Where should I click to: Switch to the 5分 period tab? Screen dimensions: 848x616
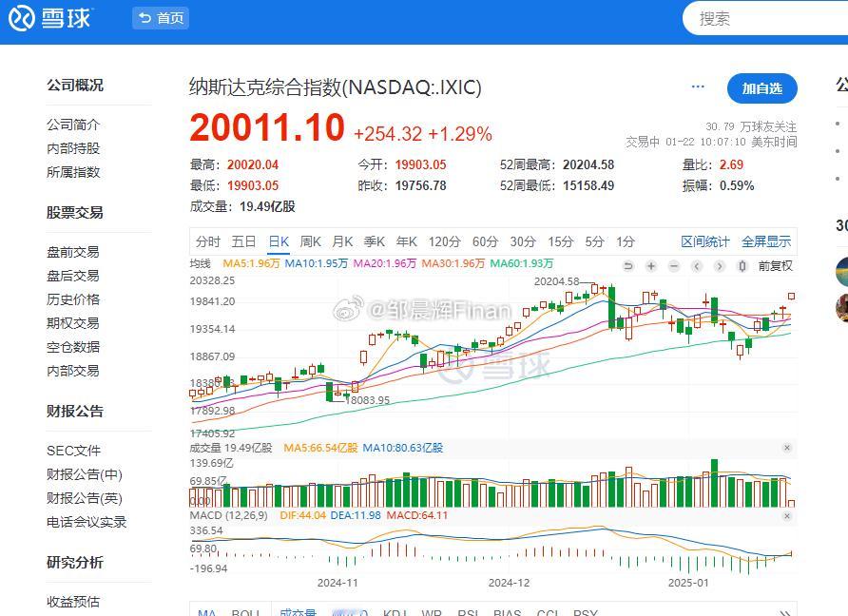[x=594, y=241]
